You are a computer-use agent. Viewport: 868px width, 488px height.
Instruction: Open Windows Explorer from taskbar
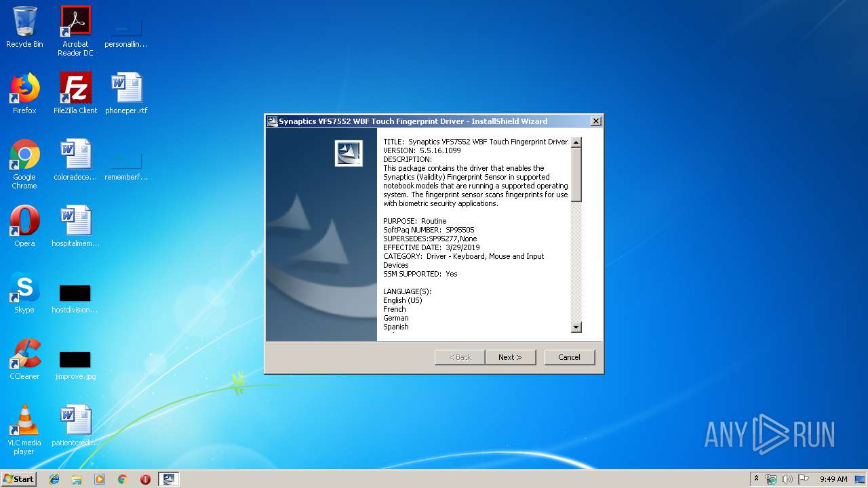tap(77, 479)
